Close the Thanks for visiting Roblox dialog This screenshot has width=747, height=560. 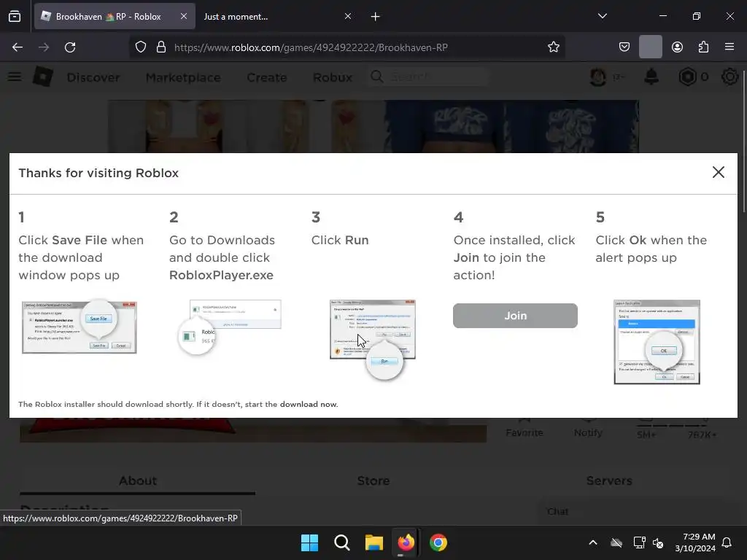[x=719, y=172]
